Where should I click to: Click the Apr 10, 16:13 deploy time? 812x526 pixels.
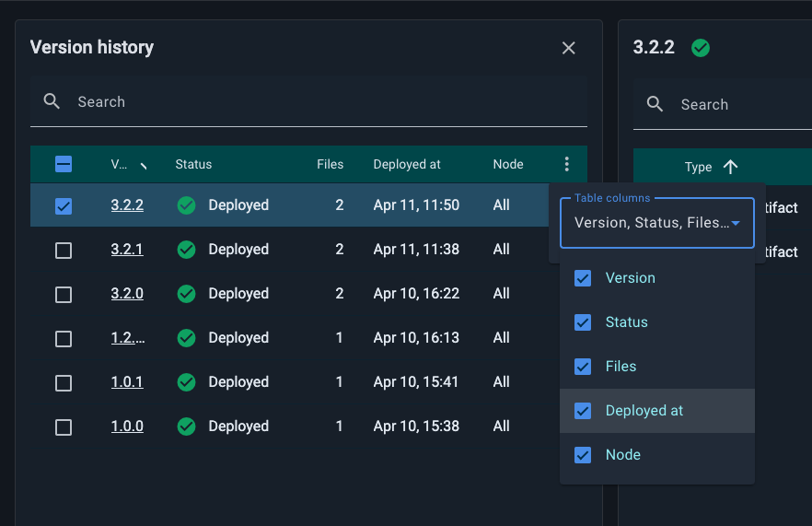point(416,338)
